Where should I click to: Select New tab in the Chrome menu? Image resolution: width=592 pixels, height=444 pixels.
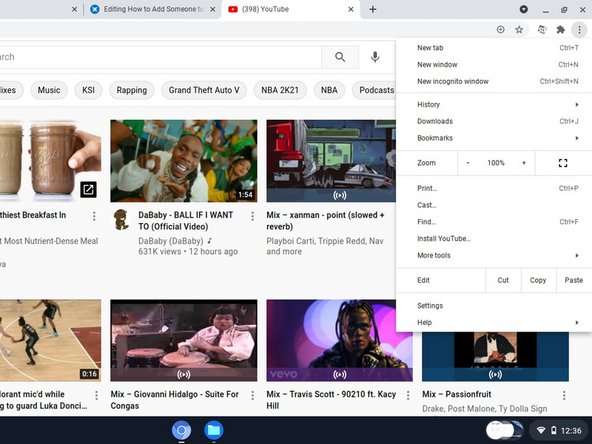point(494,48)
